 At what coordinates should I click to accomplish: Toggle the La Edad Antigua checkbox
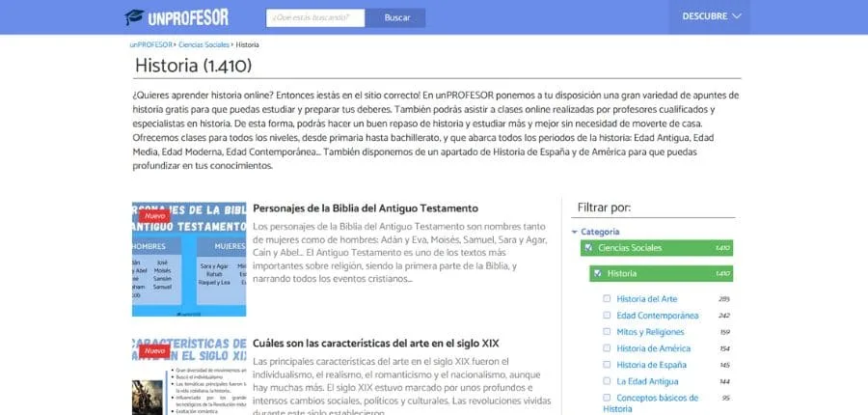(607, 381)
